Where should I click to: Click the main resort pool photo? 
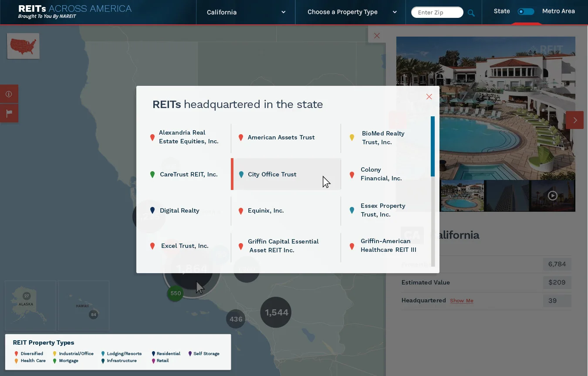point(486,108)
